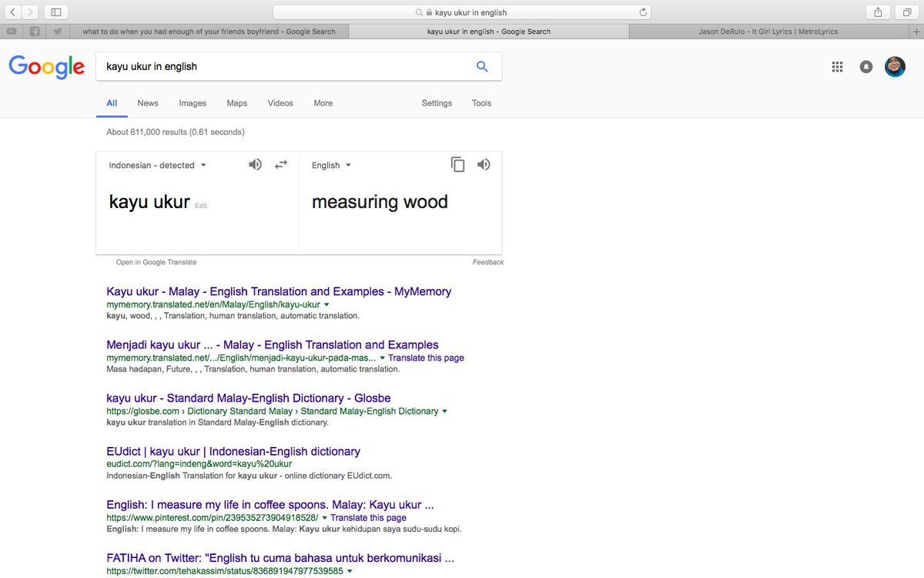Viewport: 924px width, 578px height.
Task: Open the pinned Facebook tab
Action: 35,32
